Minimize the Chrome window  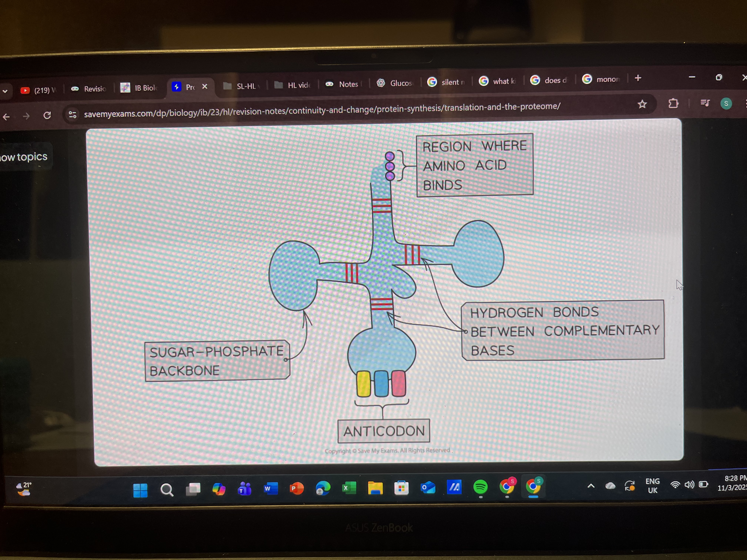click(692, 77)
